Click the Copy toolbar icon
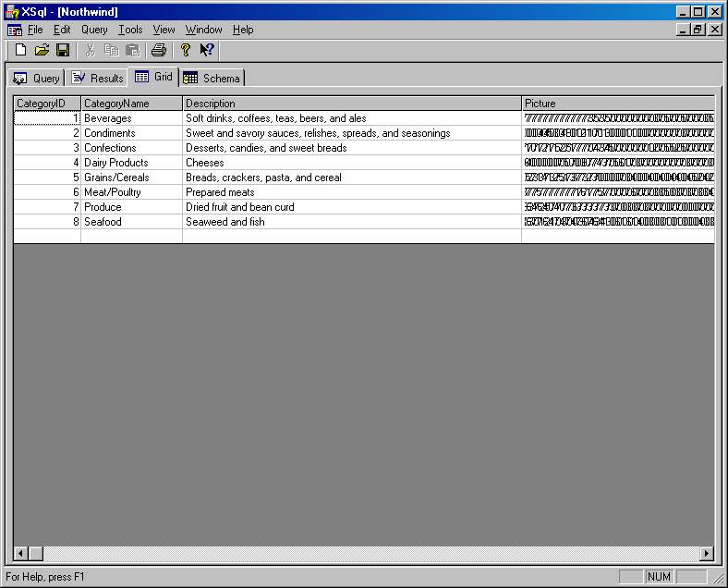 pos(112,50)
